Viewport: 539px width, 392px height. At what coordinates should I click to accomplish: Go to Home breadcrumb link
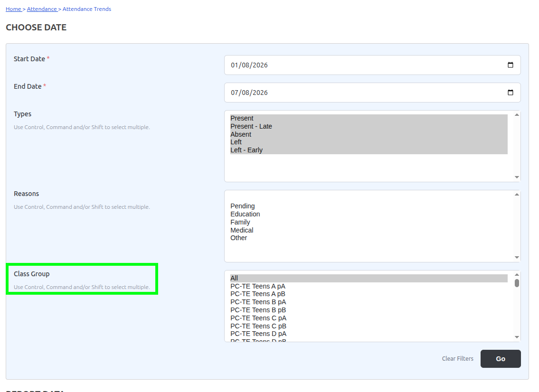13,9
